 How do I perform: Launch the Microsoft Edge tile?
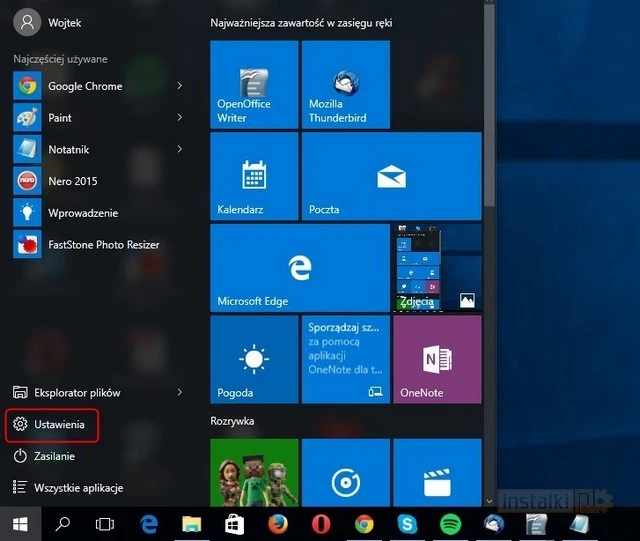(299, 268)
